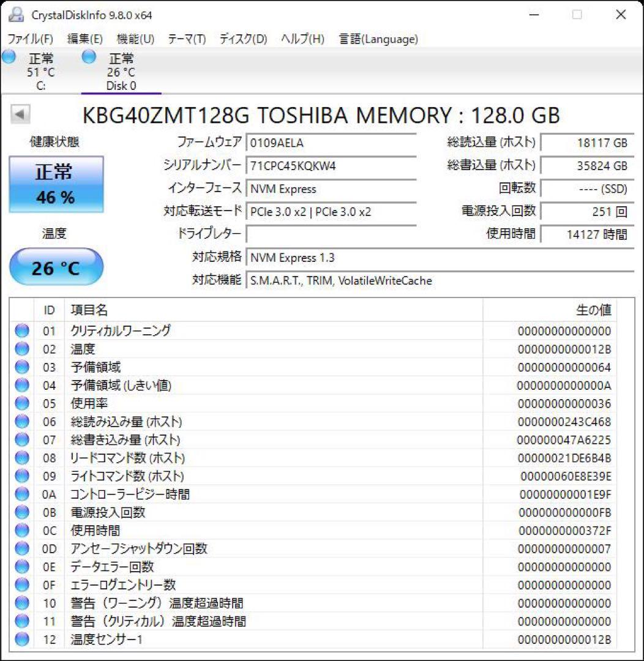Switch to the Disk 0 26 °C tab

121,71
